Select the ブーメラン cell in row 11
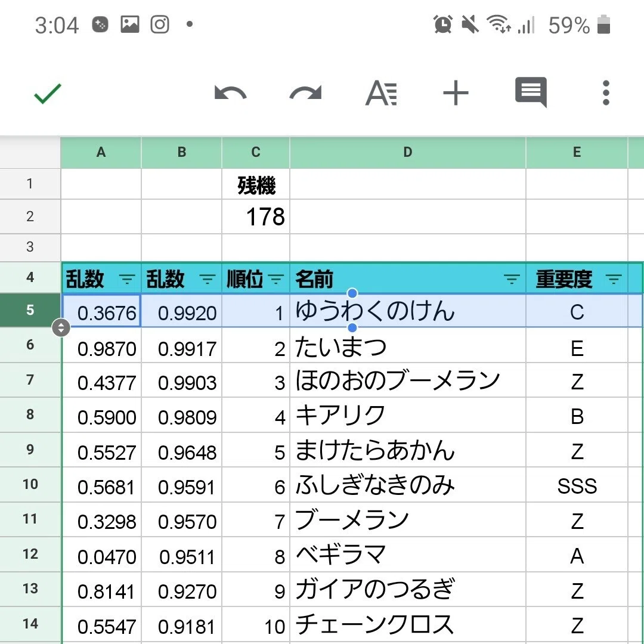 tap(407, 519)
